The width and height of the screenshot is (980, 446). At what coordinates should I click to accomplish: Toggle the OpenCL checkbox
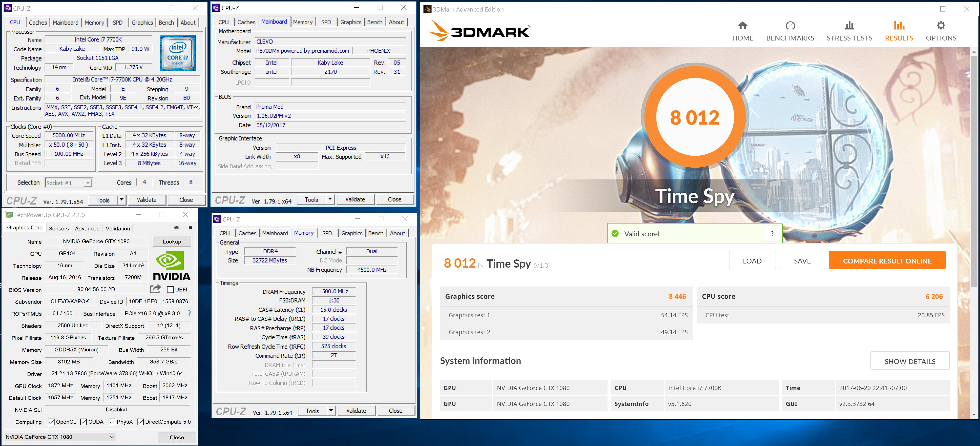(51, 422)
